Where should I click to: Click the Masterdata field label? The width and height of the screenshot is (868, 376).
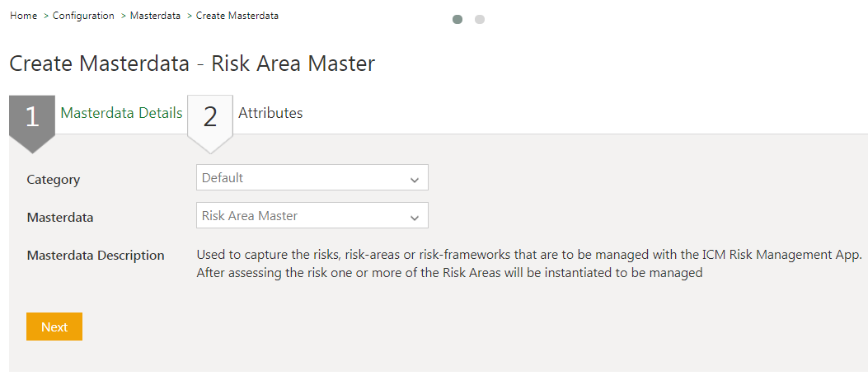click(x=60, y=217)
